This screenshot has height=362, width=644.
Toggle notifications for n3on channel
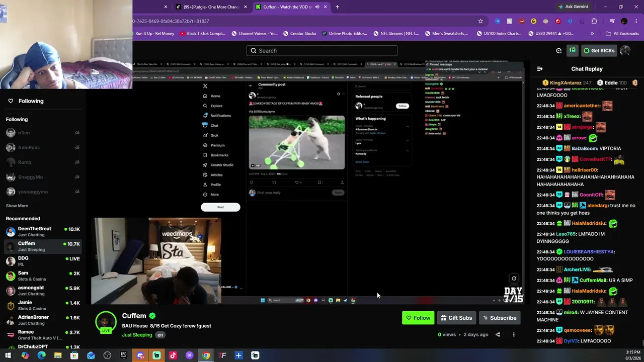point(77,133)
